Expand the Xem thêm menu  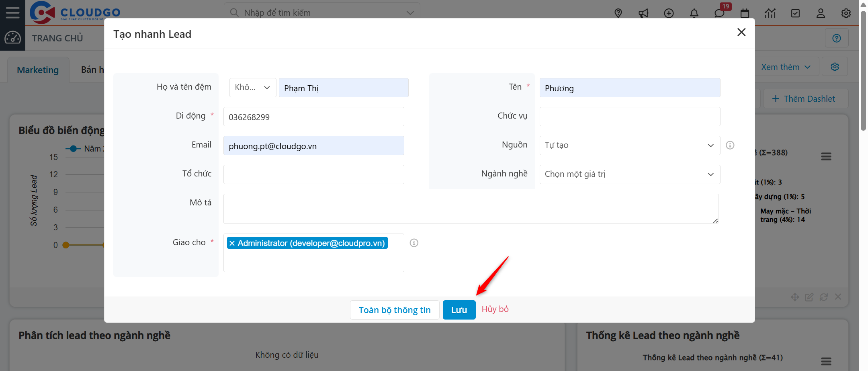click(785, 67)
